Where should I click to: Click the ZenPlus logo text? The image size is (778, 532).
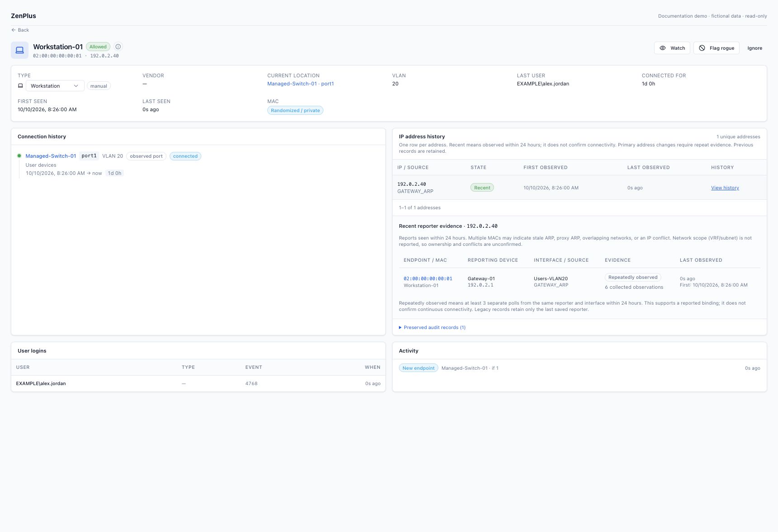click(24, 16)
